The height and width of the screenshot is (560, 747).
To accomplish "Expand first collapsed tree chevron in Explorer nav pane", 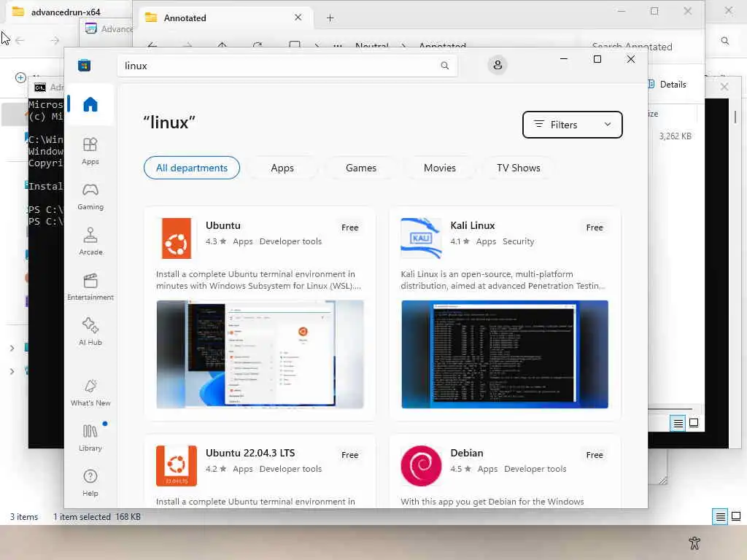I will pos(12,348).
